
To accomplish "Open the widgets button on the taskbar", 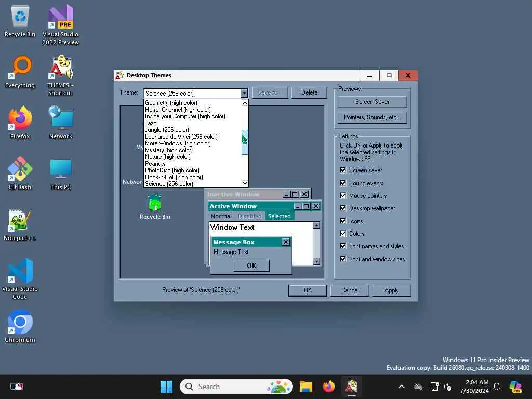I will [16, 387].
